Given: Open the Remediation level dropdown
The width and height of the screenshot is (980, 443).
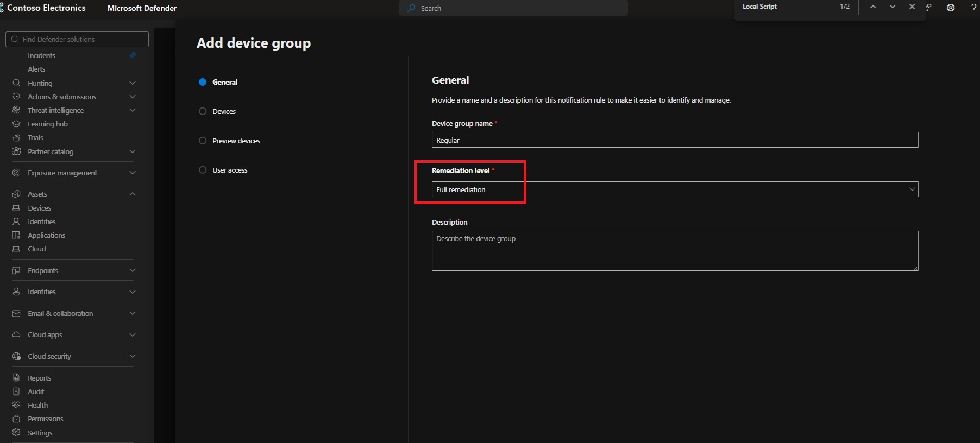Looking at the screenshot, I should click(x=675, y=189).
